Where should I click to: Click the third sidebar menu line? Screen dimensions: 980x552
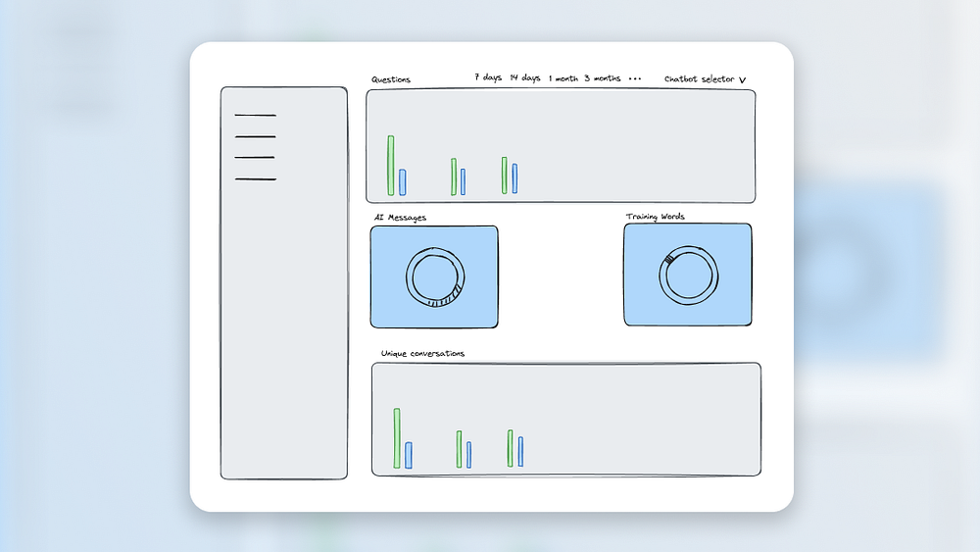coord(255,158)
